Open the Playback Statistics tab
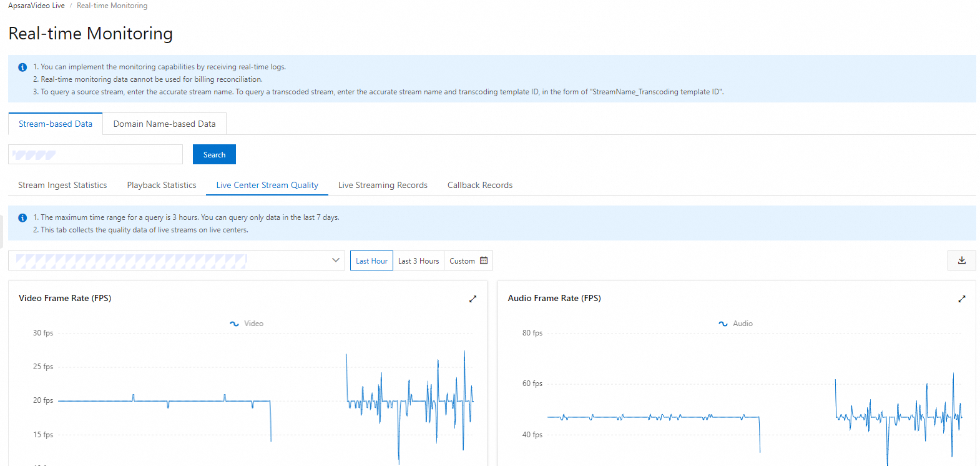 pos(162,185)
